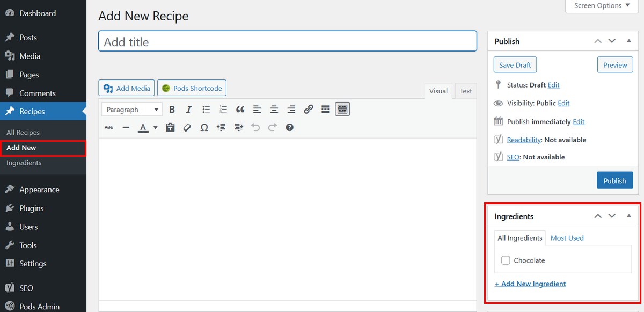
Task: Open Yoast SEO in the sidebar
Action: 43,288
